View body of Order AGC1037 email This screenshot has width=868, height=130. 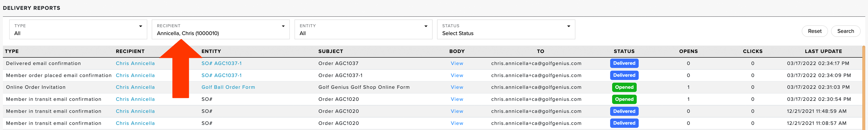click(x=457, y=63)
